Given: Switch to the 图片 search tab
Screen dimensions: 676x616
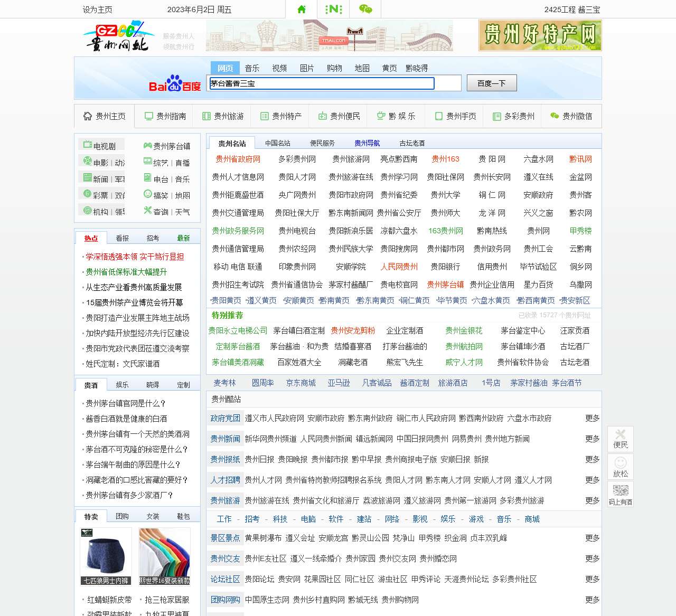Looking at the screenshot, I should click(307, 68).
